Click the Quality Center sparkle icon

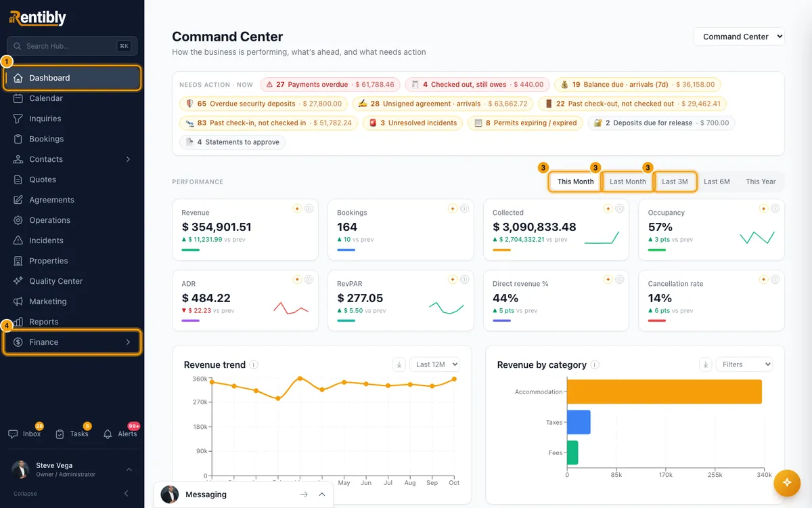(x=18, y=281)
